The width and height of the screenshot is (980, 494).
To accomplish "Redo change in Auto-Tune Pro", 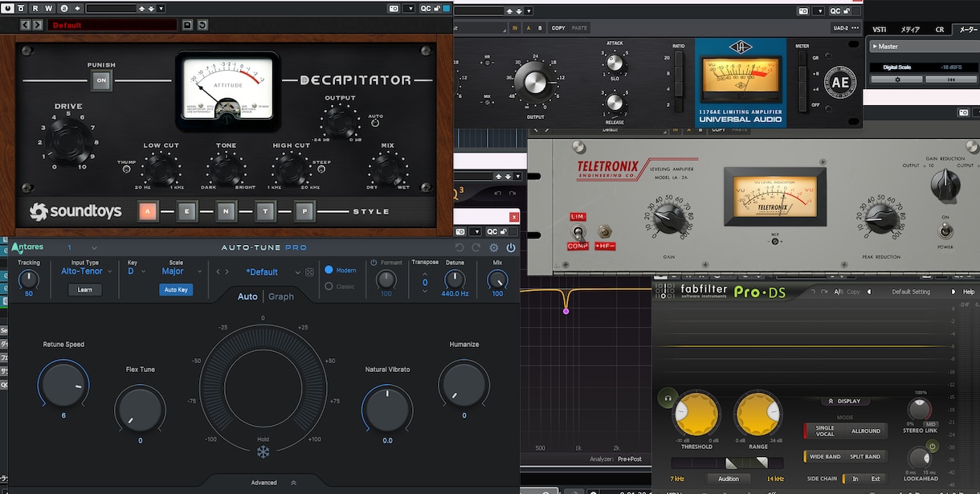I will pos(476,248).
